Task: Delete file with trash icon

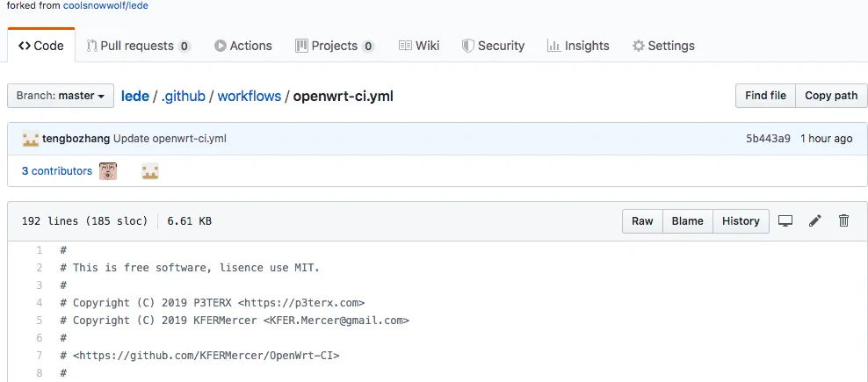Action: tap(843, 221)
